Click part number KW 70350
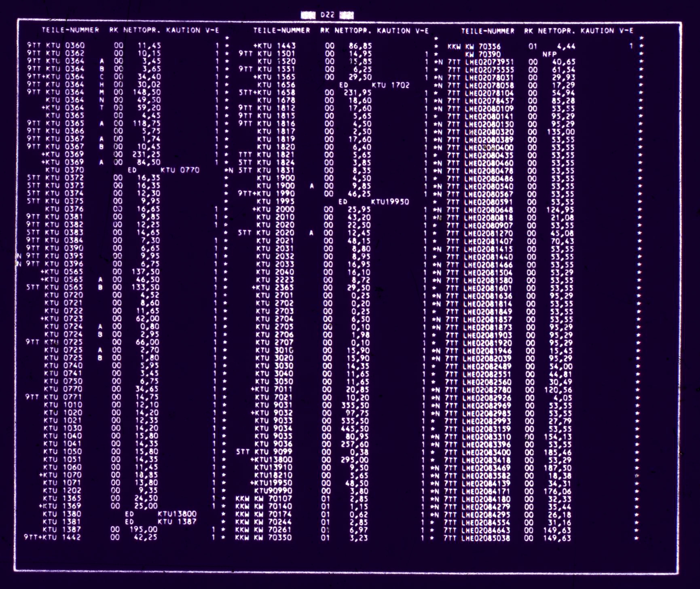700x589 pixels. 273,538
